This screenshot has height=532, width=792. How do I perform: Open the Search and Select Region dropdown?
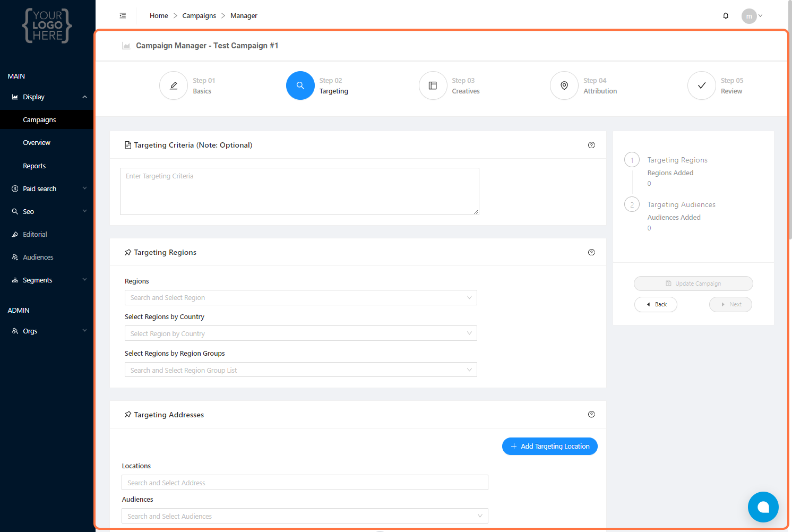300,298
